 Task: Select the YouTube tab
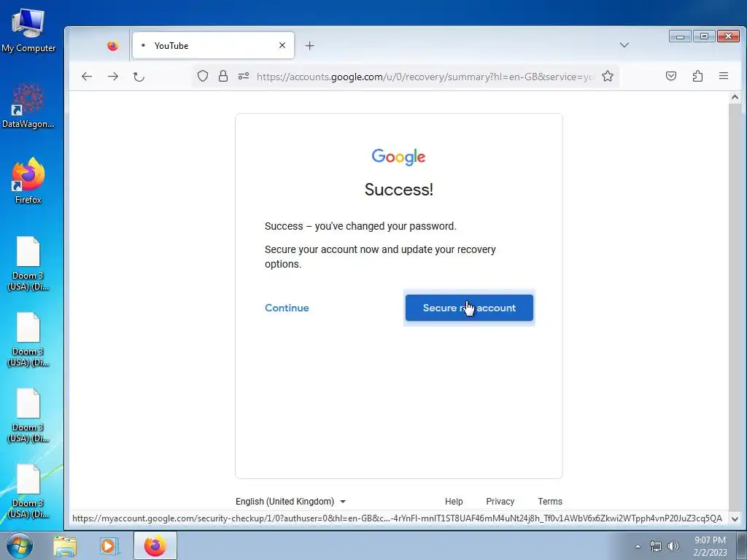pyautogui.click(x=213, y=46)
